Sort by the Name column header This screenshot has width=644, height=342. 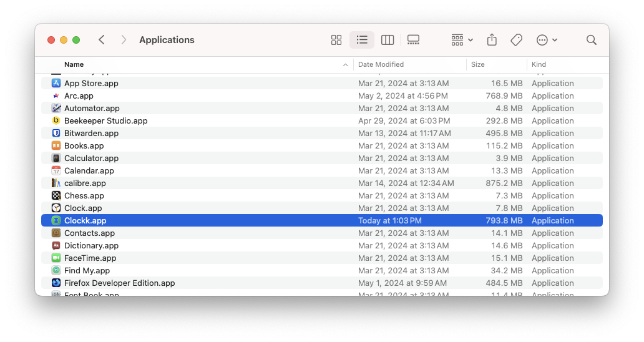pos(74,64)
